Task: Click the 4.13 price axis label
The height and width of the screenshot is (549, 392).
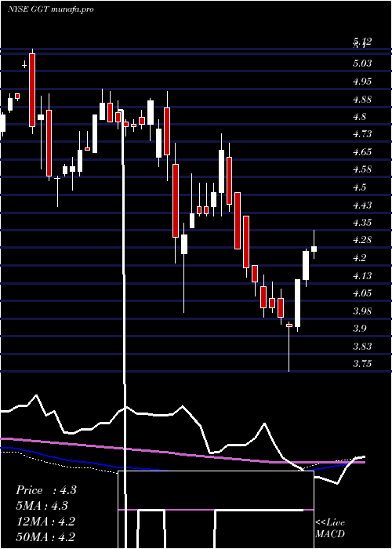Action: (362, 276)
